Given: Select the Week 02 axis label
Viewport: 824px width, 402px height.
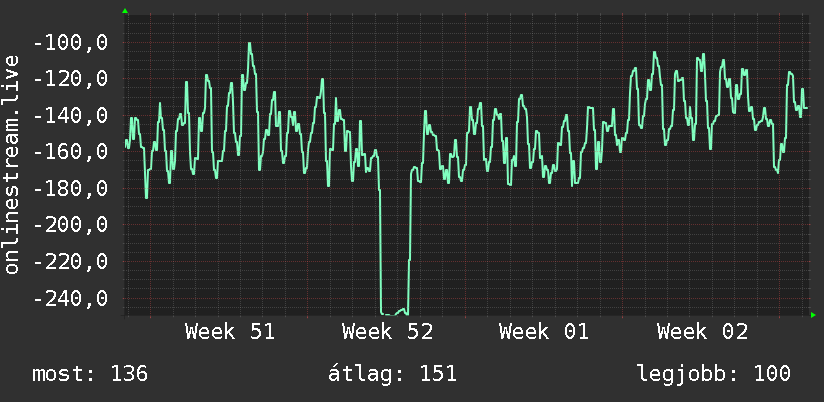Looking at the screenshot, I should click(702, 332).
